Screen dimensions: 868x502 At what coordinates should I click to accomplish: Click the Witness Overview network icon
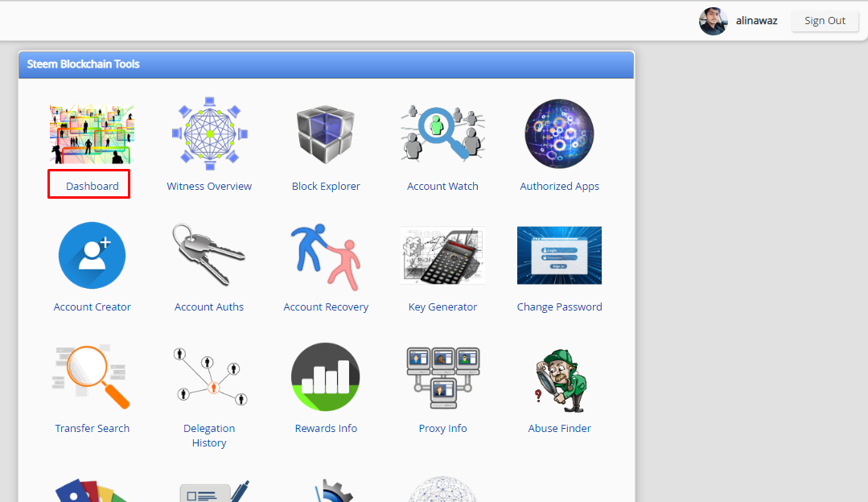pyautogui.click(x=209, y=134)
